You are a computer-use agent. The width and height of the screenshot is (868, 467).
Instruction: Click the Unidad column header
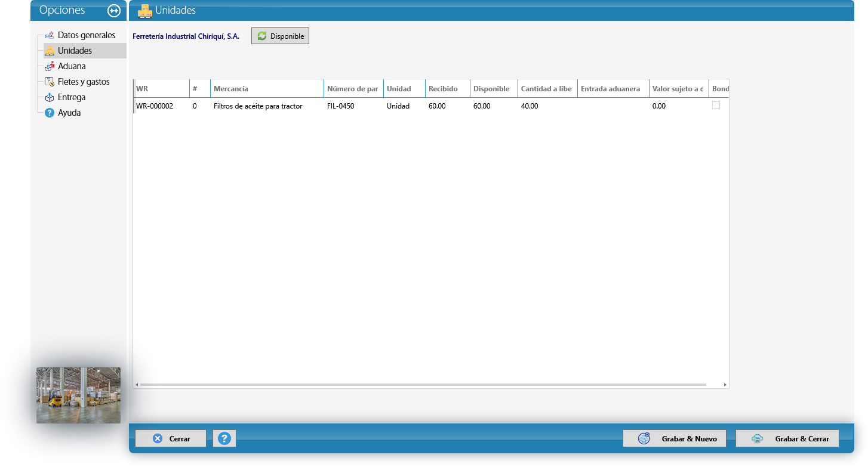coord(405,89)
